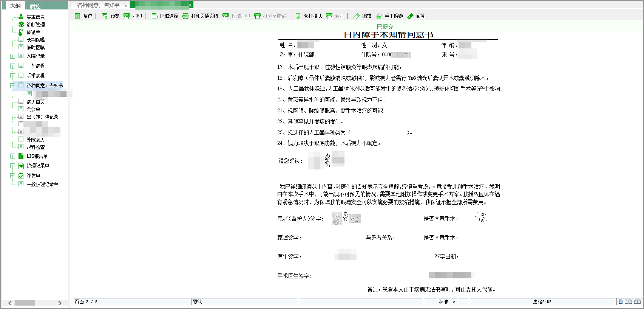Expand the 评估单 tree node
This screenshot has height=309, width=644.
pos(12,175)
